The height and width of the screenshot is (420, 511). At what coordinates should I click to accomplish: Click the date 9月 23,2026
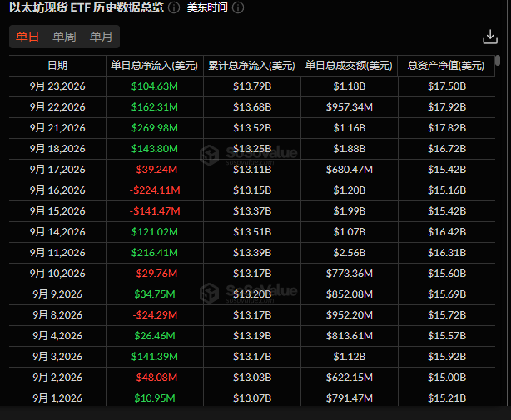57,86
